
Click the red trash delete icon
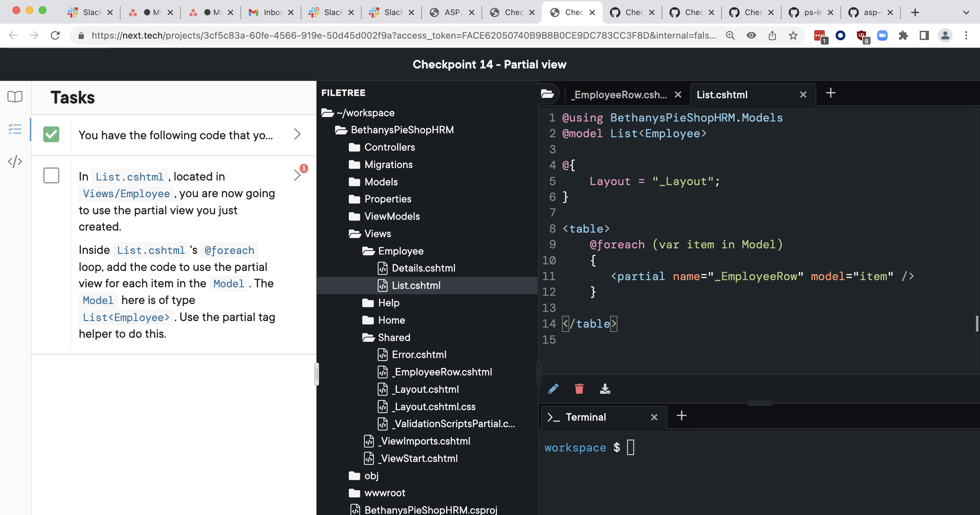point(579,389)
